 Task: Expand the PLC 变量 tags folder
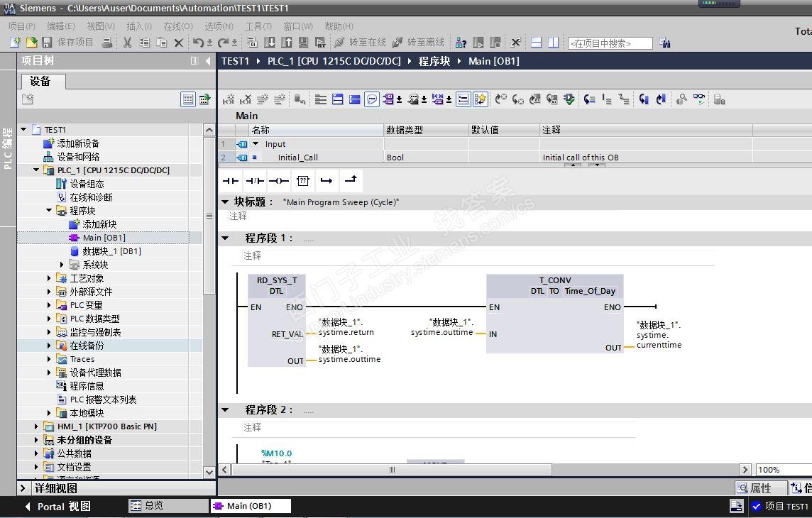pos(49,305)
